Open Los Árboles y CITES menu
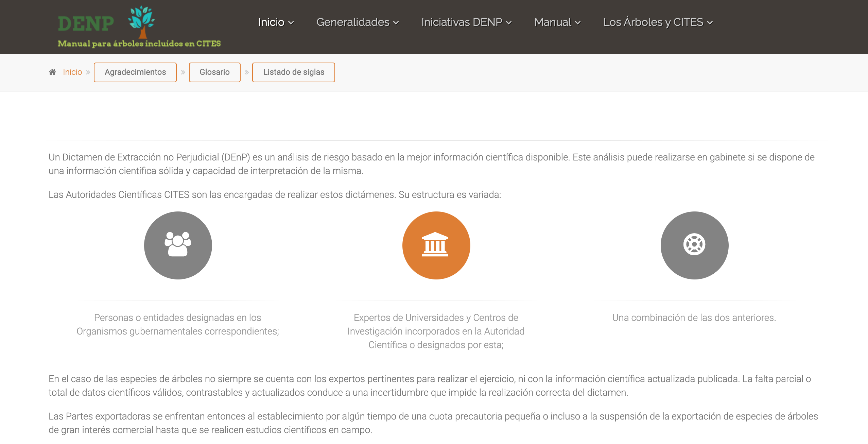The image size is (868, 444). point(658,22)
